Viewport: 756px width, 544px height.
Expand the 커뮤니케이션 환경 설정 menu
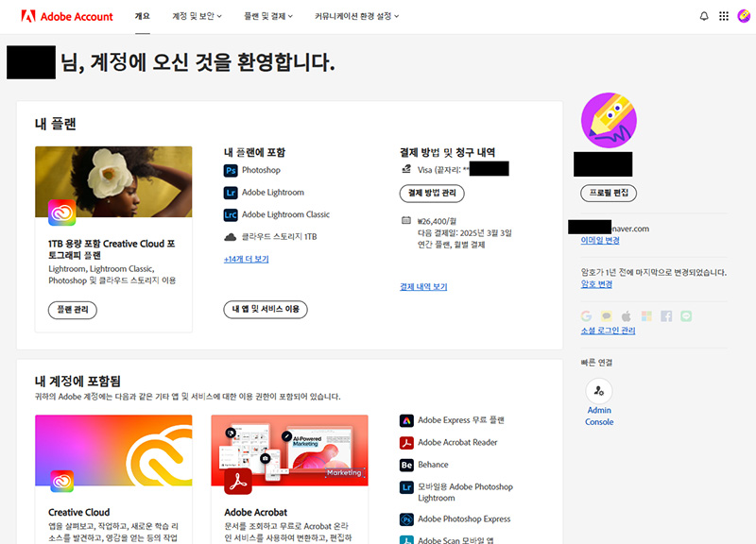[357, 16]
